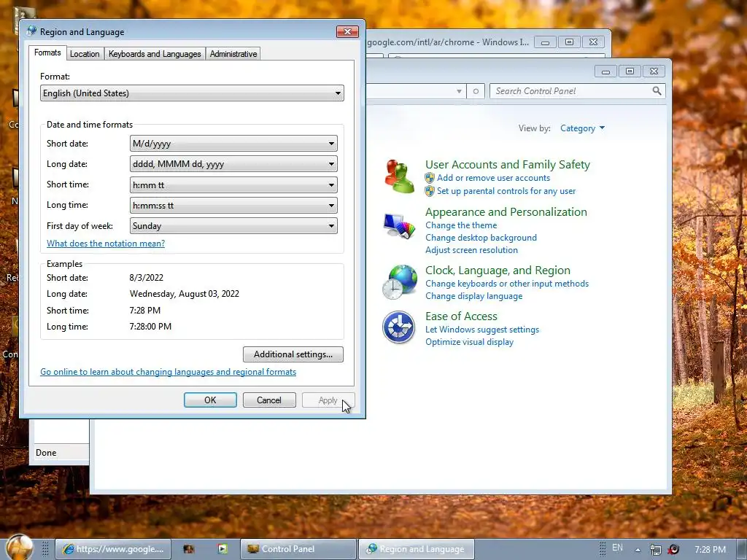Image resolution: width=747 pixels, height=560 pixels.
Task: Open Ease of Access heading
Action: tap(461, 316)
